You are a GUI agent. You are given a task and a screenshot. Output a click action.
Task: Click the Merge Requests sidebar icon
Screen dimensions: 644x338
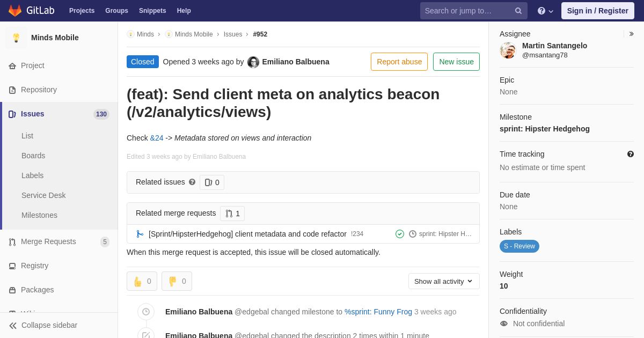pyautogui.click(x=12, y=242)
